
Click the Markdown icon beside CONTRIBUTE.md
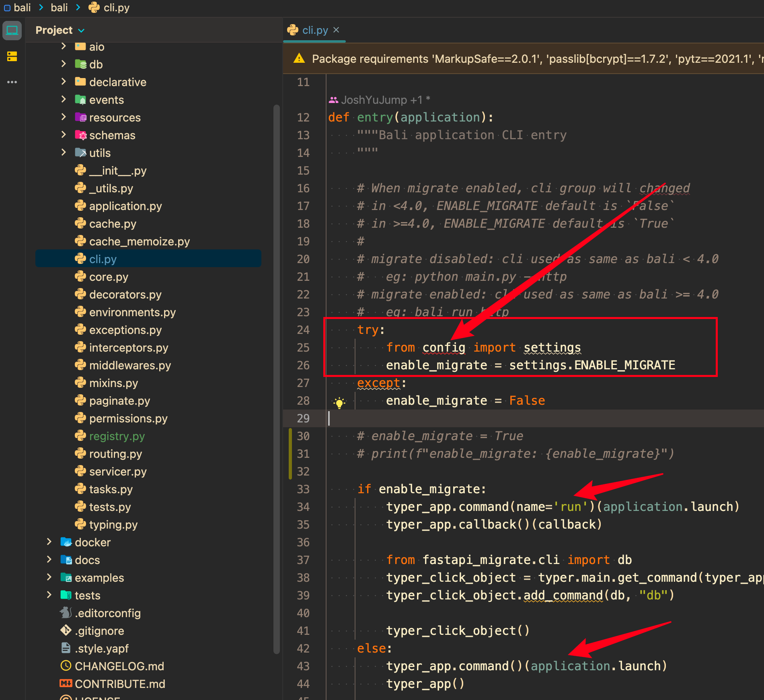(x=66, y=684)
